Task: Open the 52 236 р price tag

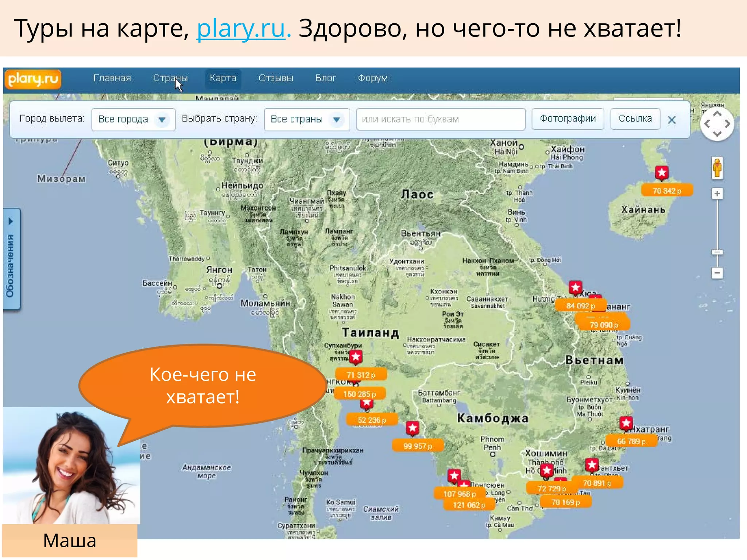Action: point(372,420)
